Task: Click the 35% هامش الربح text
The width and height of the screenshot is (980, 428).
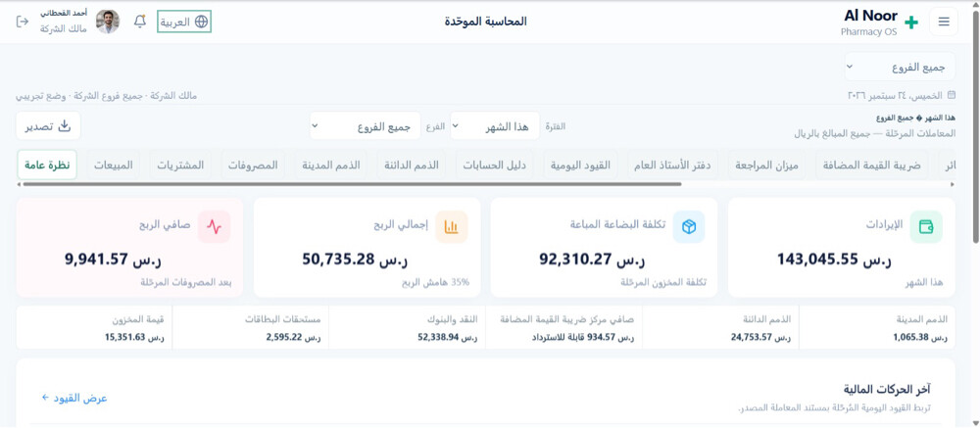Action: tap(436, 282)
